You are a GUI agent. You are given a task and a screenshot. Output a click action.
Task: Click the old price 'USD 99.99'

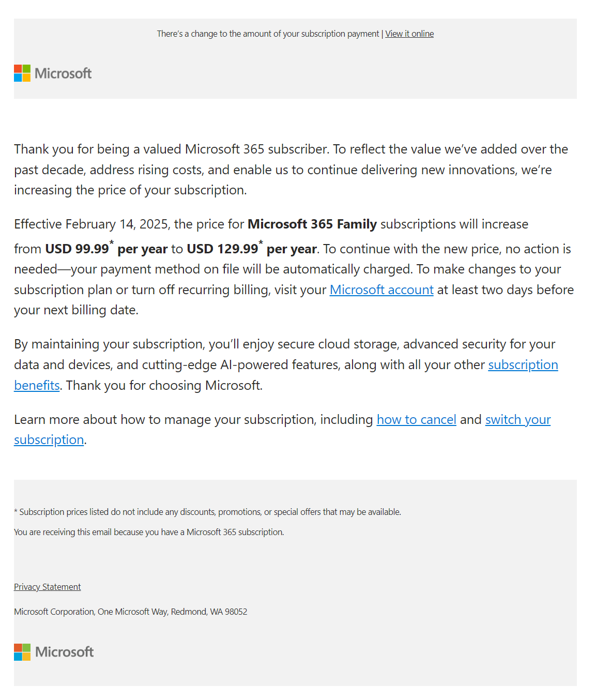pos(77,249)
